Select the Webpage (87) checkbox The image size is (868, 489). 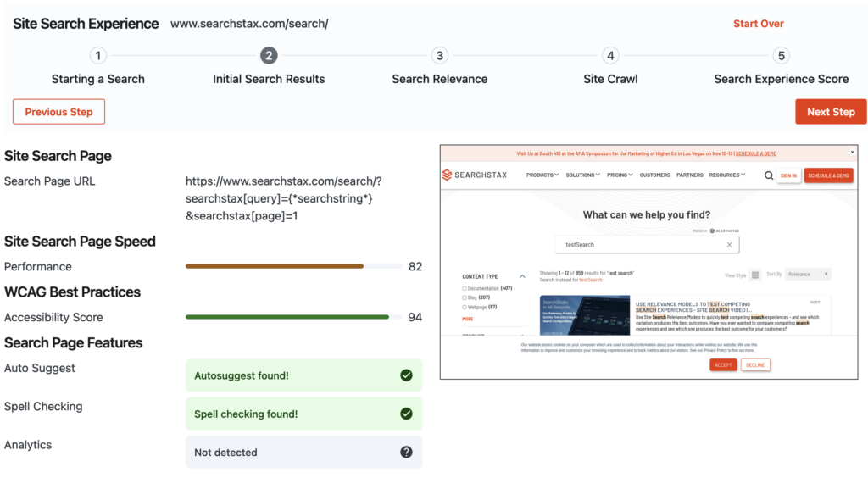pos(465,307)
